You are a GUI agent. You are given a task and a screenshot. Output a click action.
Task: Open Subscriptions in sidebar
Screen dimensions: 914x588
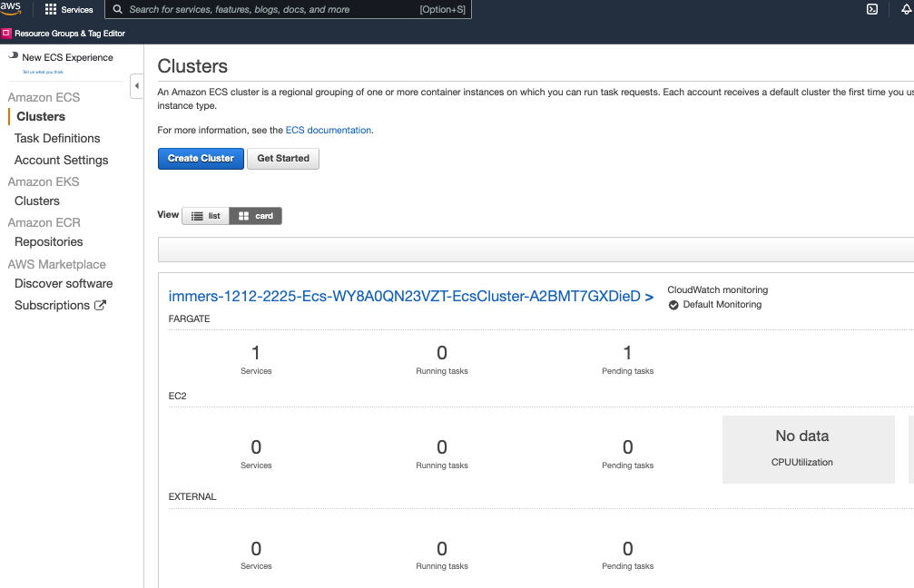point(52,306)
